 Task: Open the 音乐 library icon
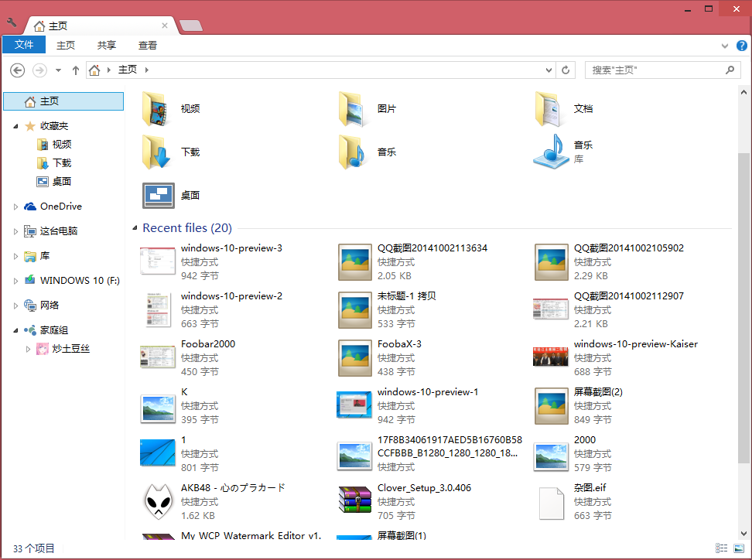tap(552, 152)
